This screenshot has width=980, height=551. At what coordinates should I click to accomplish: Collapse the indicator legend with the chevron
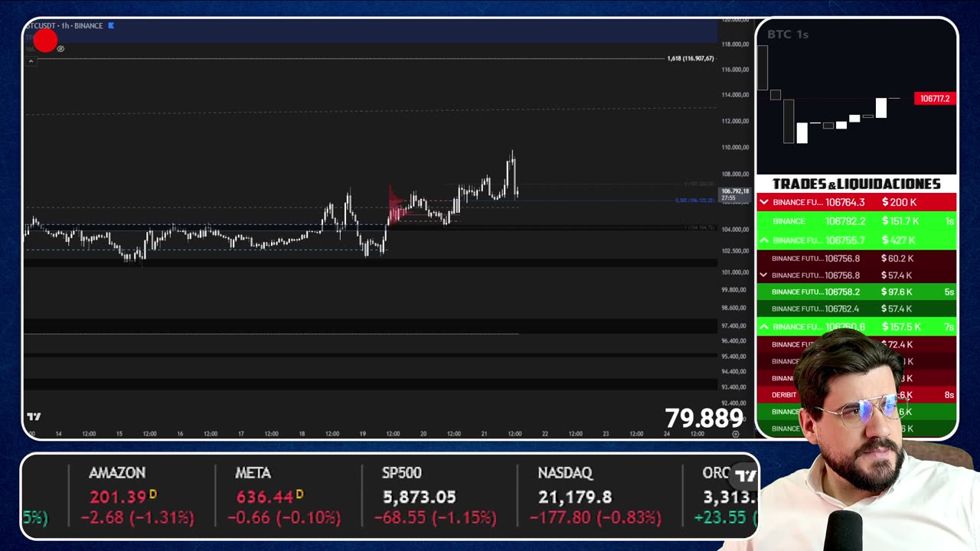coord(31,60)
